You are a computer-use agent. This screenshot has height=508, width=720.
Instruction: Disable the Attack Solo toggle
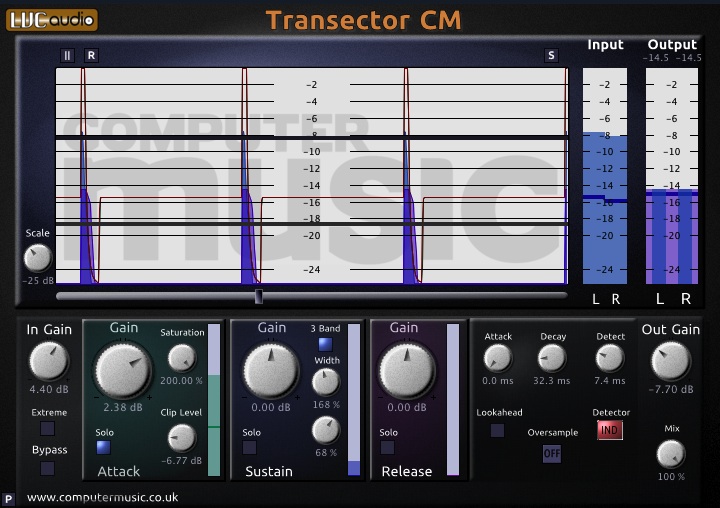103,447
